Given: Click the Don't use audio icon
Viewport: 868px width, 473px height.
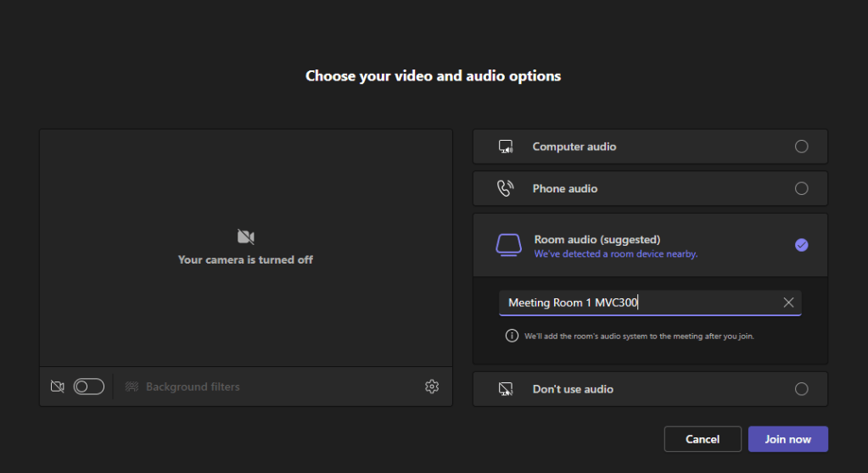Looking at the screenshot, I should 506,389.
